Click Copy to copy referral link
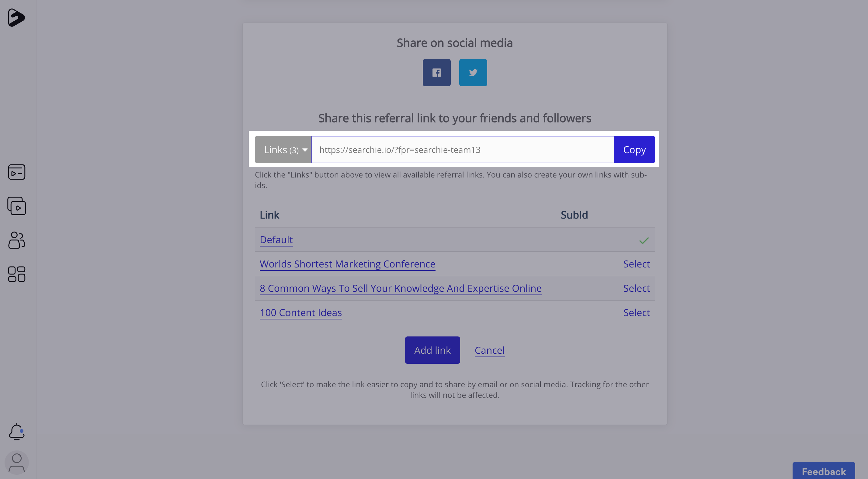Viewport: 868px width, 479px height. pyautogui.click(x=634, y=149)
